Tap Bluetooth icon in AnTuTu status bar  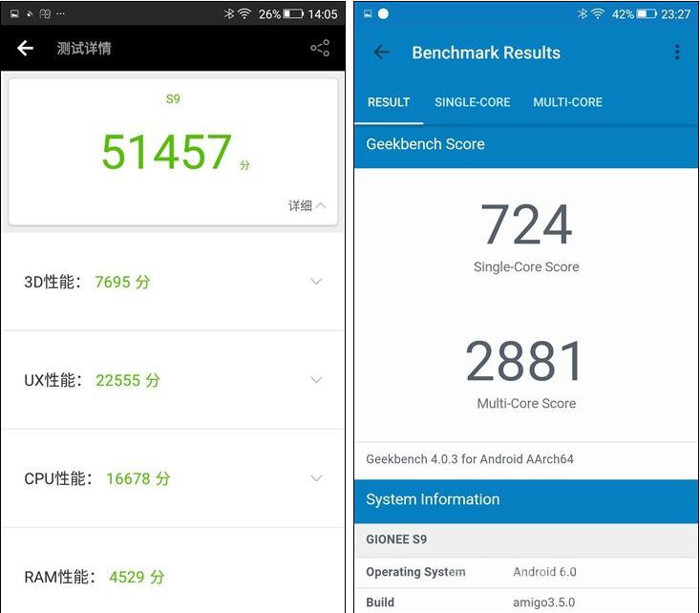[229, 13]
